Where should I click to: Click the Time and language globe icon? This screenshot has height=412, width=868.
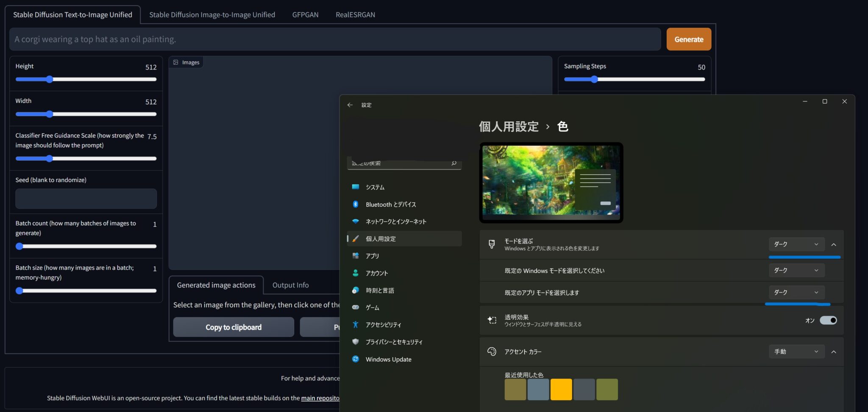356,290
